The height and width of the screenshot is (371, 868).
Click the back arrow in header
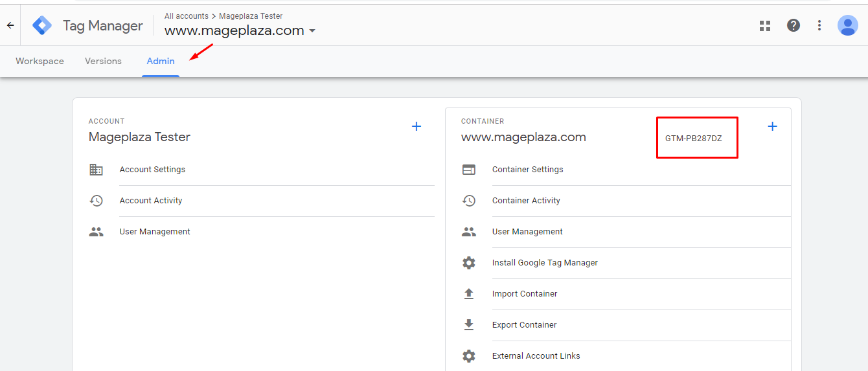click(x=10, y=26)
